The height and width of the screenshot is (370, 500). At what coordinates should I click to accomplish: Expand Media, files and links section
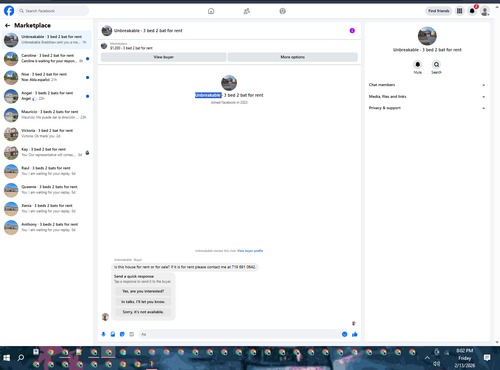[x=427, y=97]
